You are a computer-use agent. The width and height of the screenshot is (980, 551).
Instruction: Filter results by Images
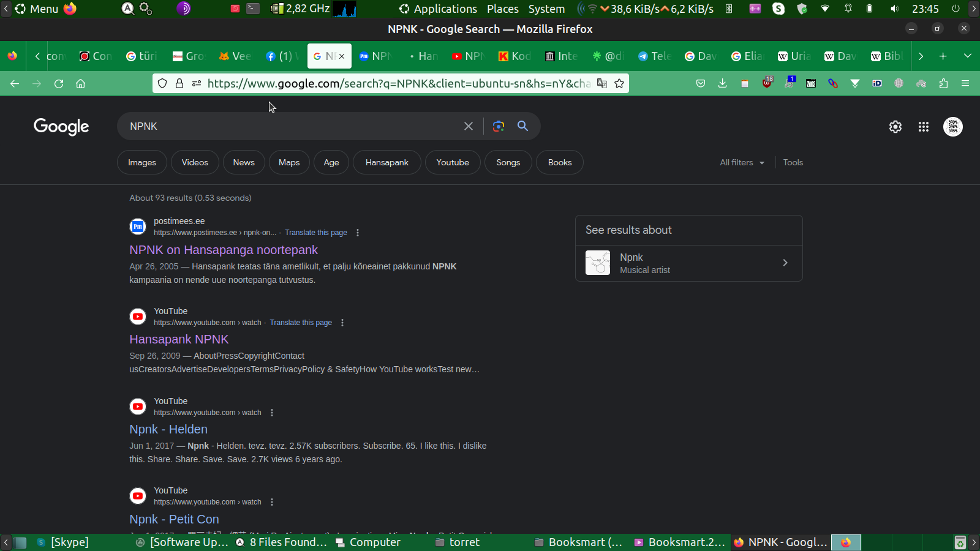[142, 162]
